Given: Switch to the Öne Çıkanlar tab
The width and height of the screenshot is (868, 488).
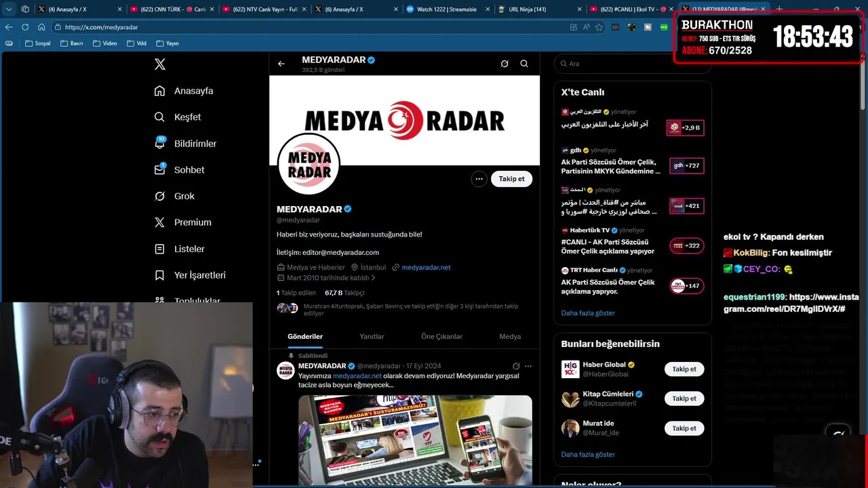Looking at the screenshot, I should (441, 337).
